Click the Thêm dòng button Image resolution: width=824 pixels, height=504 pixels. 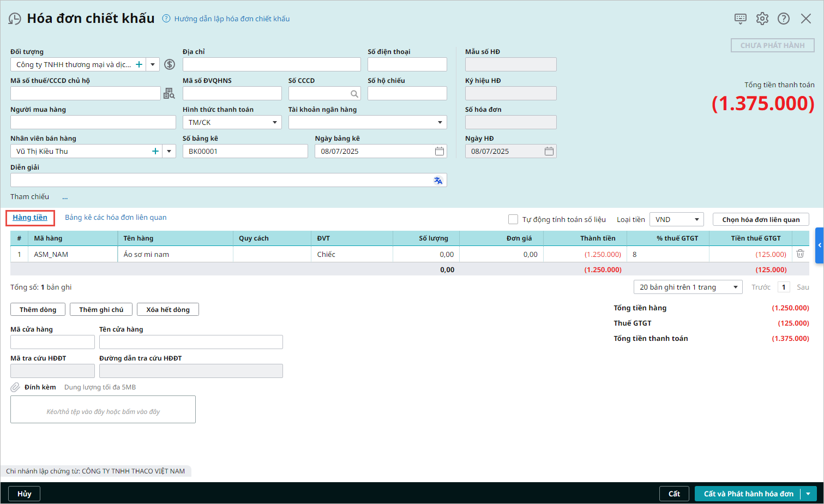(38, 309)
